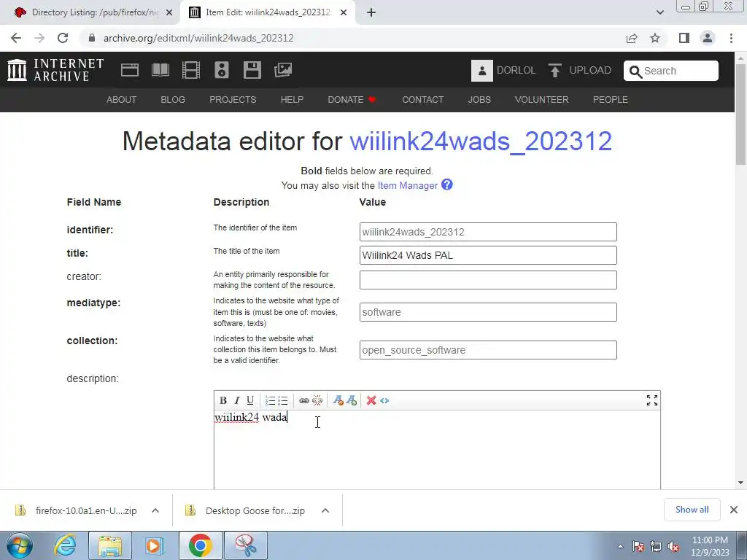
Task: Remove formatting with red X icon
Action: tap(371, 400)
